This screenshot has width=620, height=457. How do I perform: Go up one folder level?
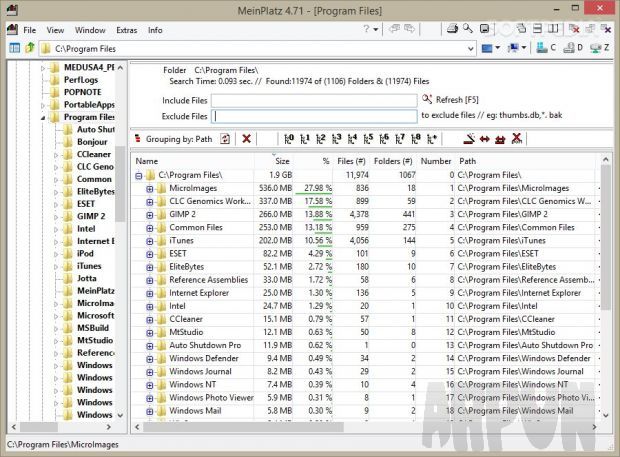click(30, 48)
